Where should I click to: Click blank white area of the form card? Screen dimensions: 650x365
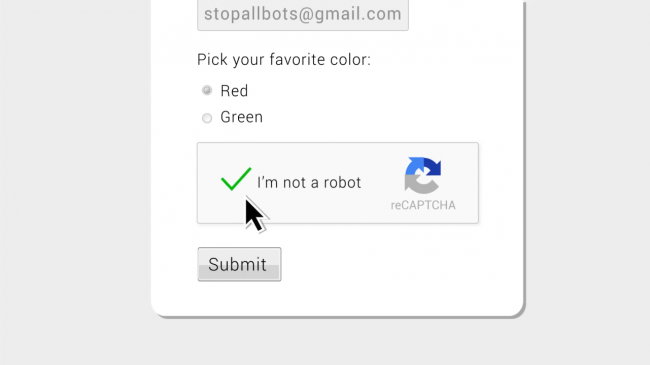click(x=394, y=270)
